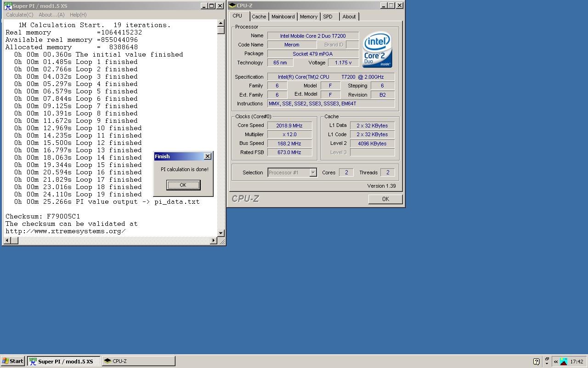Click the Super PI window resize grip
Image resolution: width=588 pixels, height=368 pixels.
pos(221,241)
